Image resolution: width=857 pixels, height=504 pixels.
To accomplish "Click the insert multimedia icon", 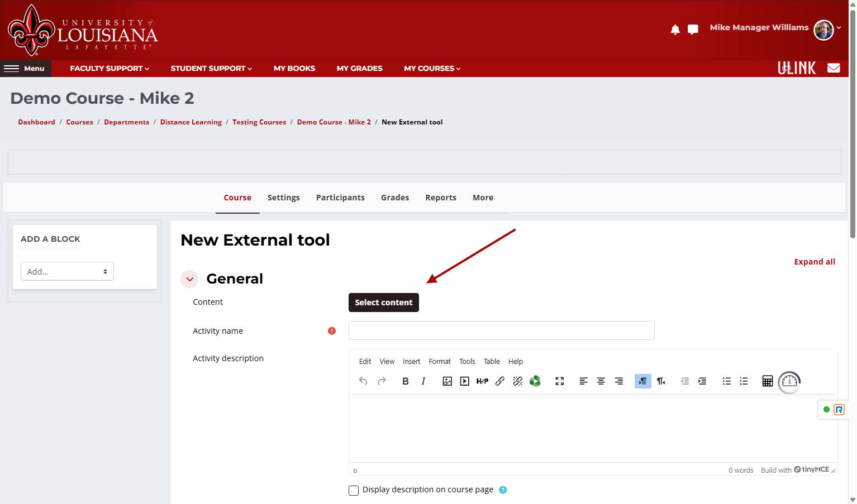I will pyautogui.click(x=465, y=381).
